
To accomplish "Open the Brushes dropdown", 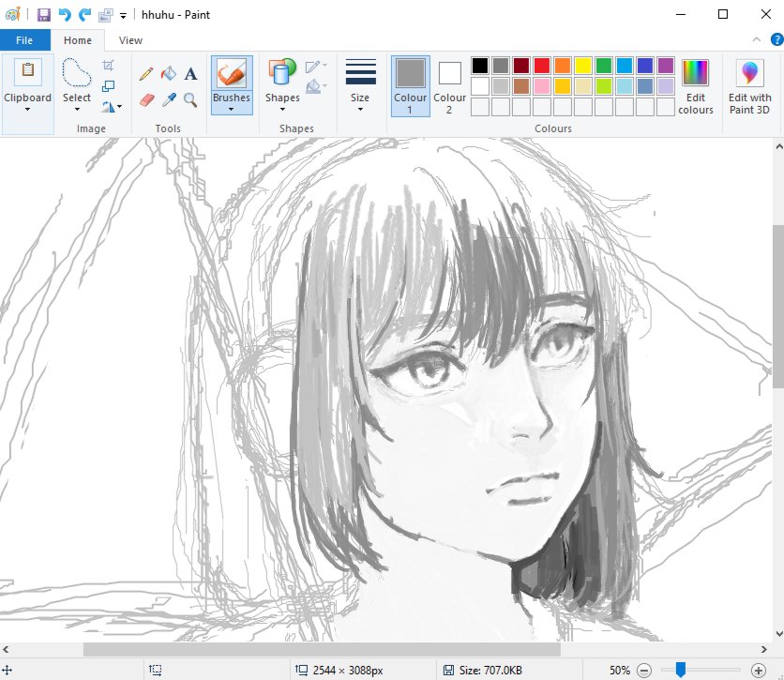I will [x=231, y=107].
